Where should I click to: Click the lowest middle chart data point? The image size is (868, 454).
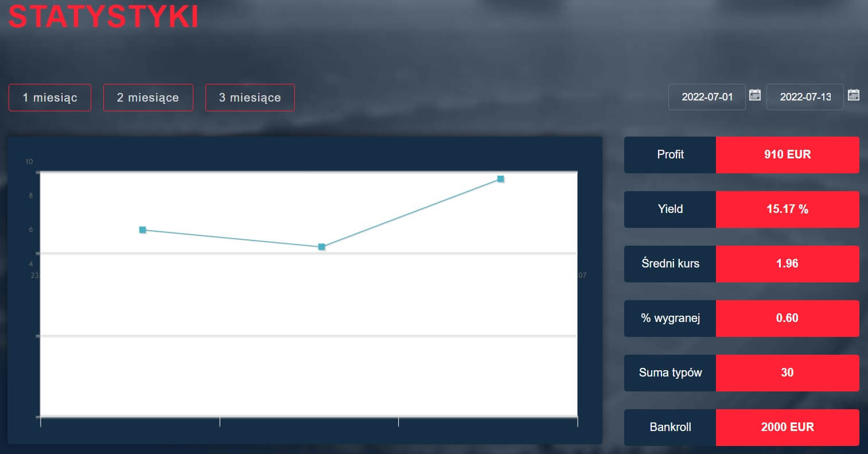coord(322,247)
